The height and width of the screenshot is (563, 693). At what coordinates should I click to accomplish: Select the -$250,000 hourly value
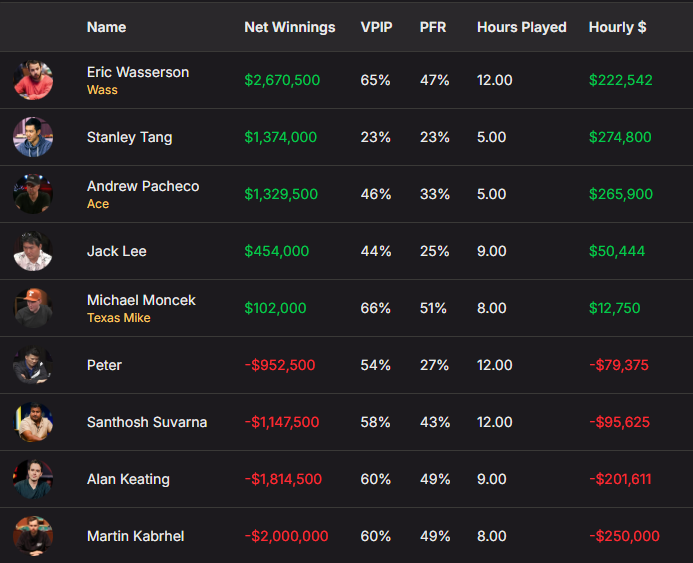click(624, 536)
